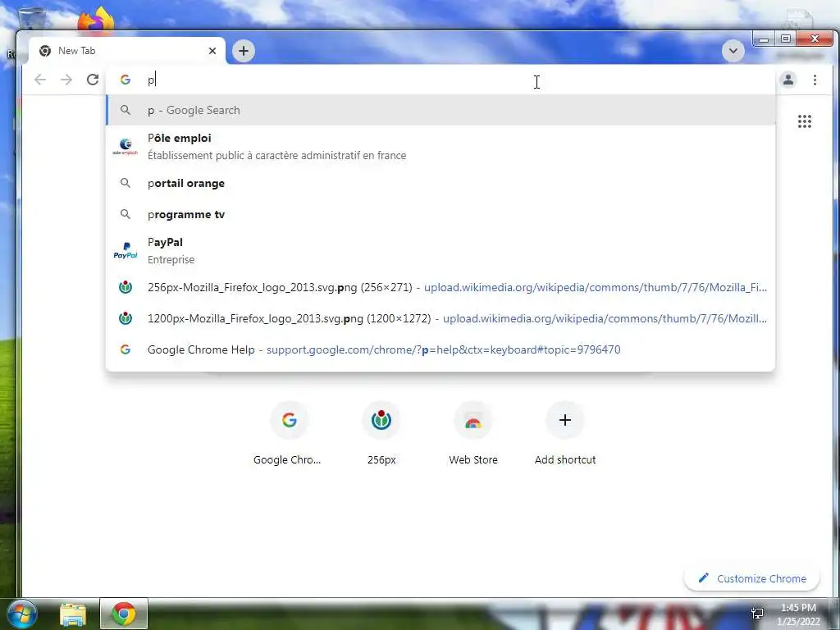The width and height of the screenshot is (840, 630).
Task: Select the 'p - Google Search' suggestion
Action: 441,111
